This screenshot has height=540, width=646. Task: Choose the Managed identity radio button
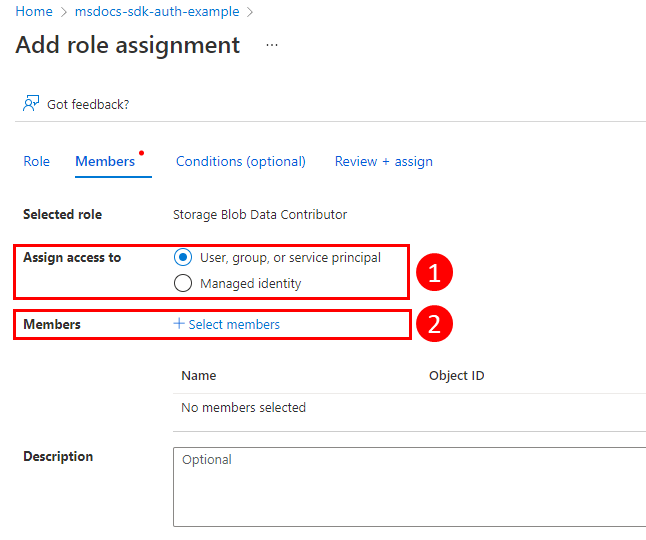pyautogui.click(x=183, y=283)
